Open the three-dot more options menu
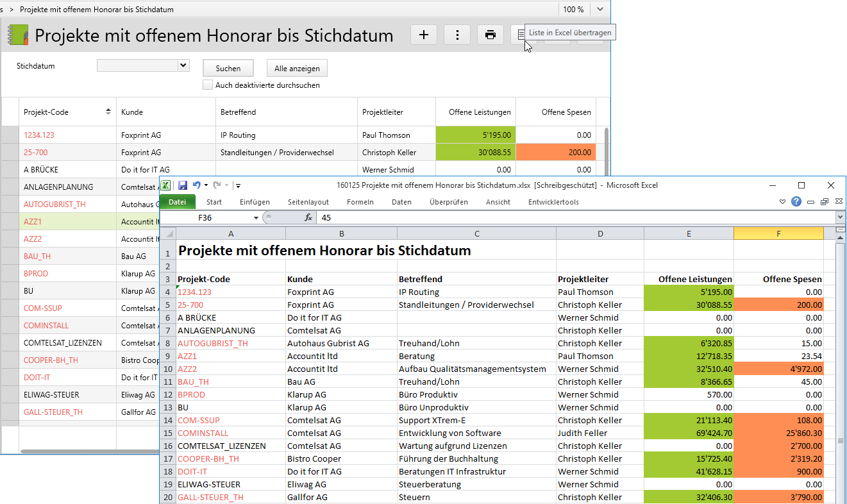The width and height of the screenshot is (847, 504). point(457,35)
